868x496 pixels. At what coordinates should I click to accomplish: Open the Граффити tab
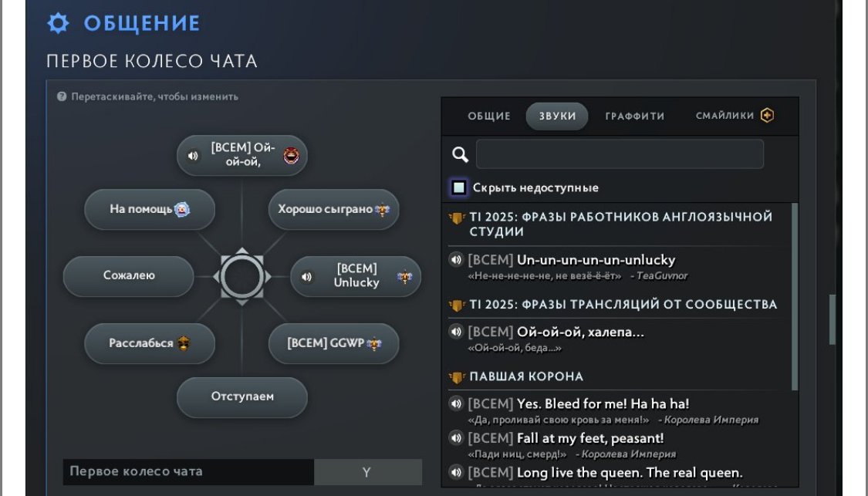pos(634,116)
